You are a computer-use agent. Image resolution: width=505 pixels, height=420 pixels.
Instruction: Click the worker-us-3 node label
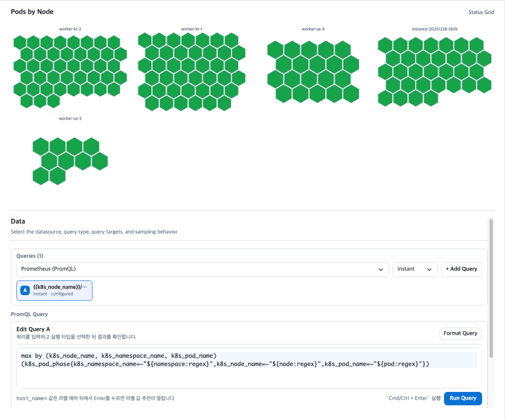click(x=70, y=118)
